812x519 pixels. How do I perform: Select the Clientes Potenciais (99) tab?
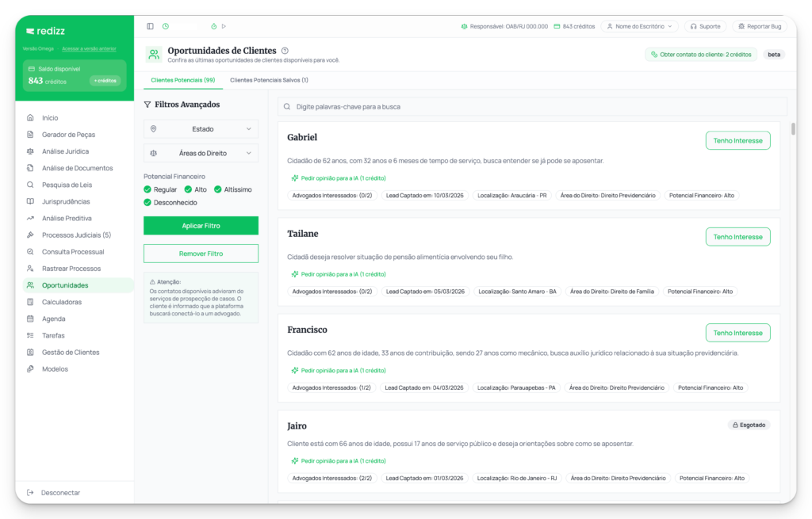pyautogui.click(x=182, y=80)
